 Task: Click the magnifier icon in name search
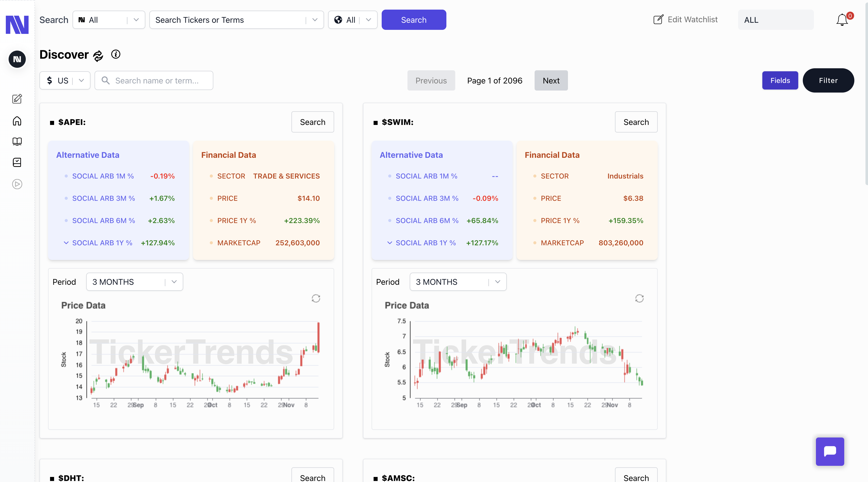[106, 80]
